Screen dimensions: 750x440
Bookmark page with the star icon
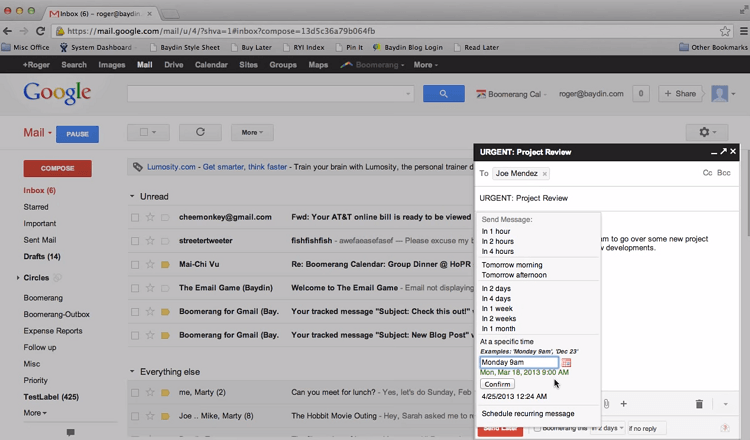pos(725,31)
